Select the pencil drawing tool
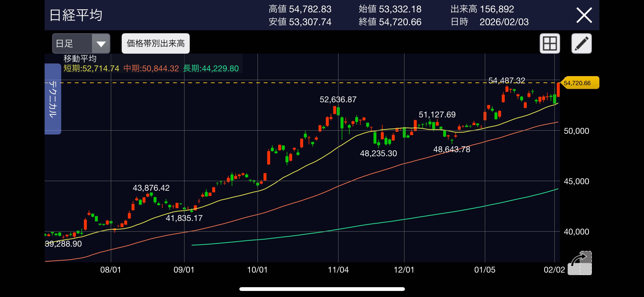The image size is (644, 297). [582, 43]
